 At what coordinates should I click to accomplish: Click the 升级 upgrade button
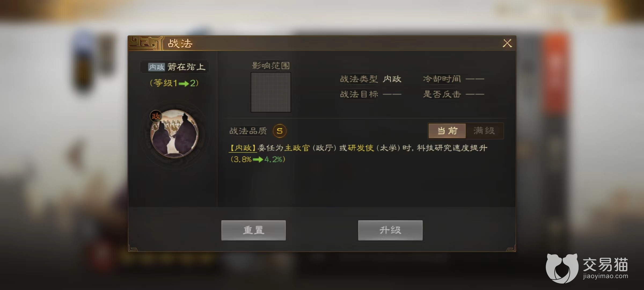coord(390,230)
